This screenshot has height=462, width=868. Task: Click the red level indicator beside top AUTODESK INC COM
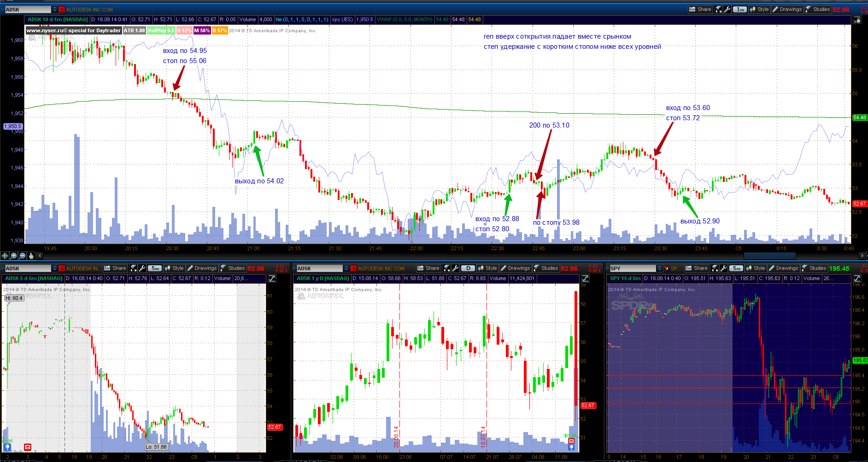(62, 10)
